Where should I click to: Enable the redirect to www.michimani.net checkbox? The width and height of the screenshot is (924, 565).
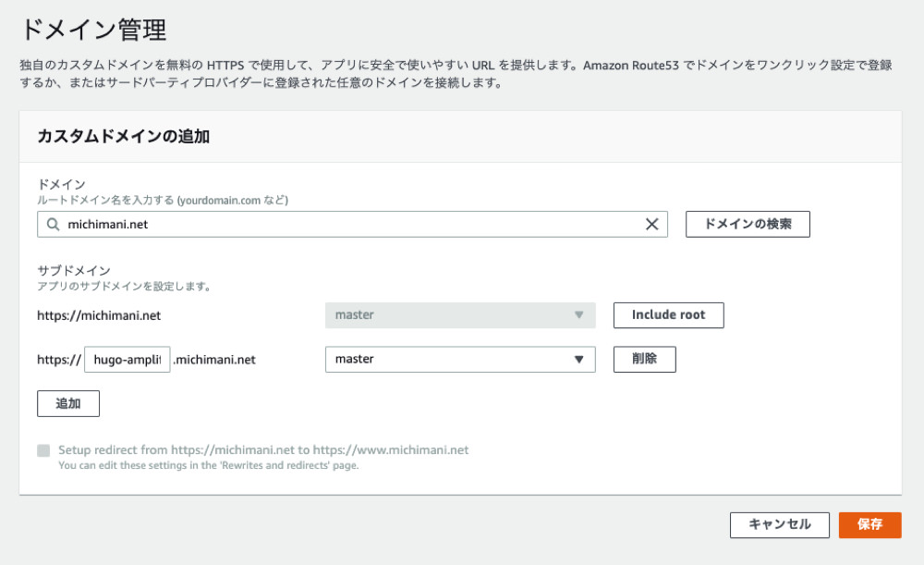pos(43,449)
